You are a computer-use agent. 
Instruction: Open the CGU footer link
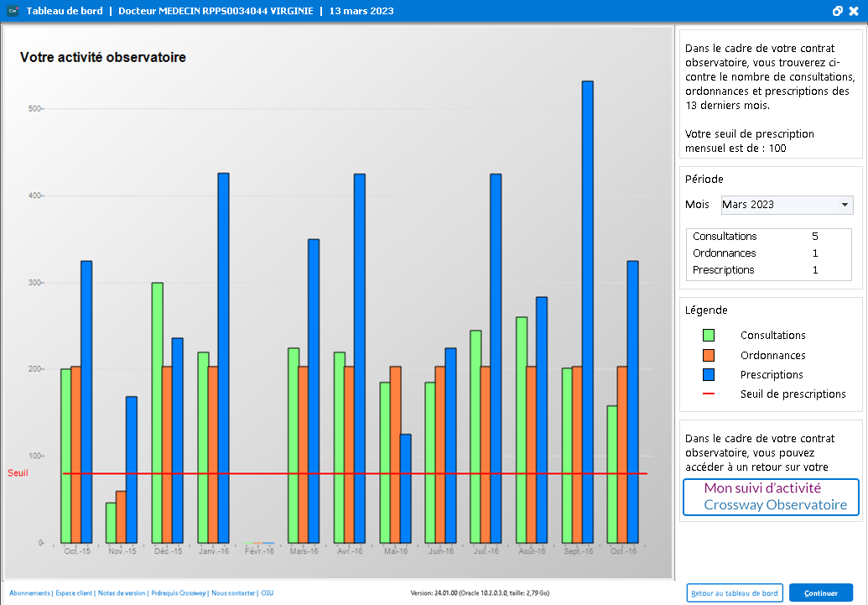268,593
